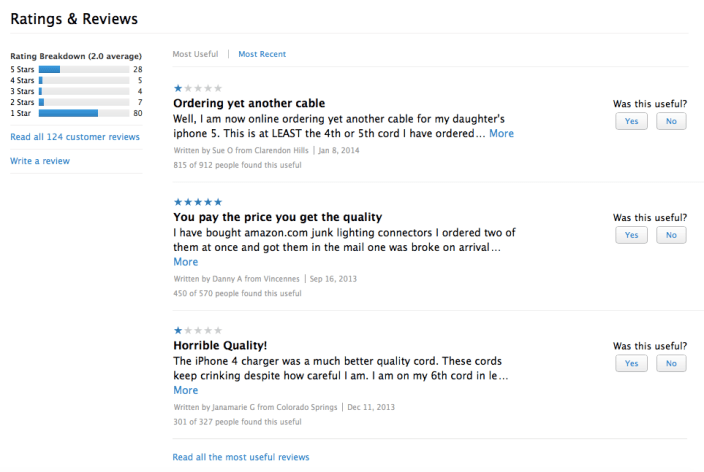704x472 pixels.
Task: Click the 1 Star rating bar
Action: click(x=84, y=113)
